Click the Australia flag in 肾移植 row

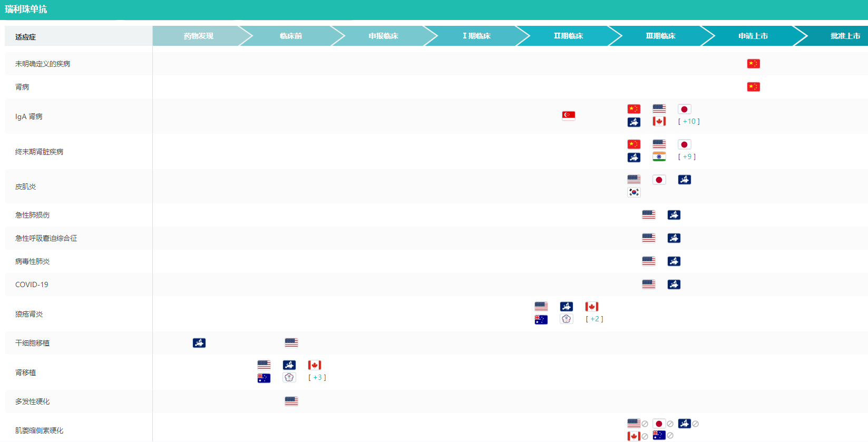[x=264, y=378]
